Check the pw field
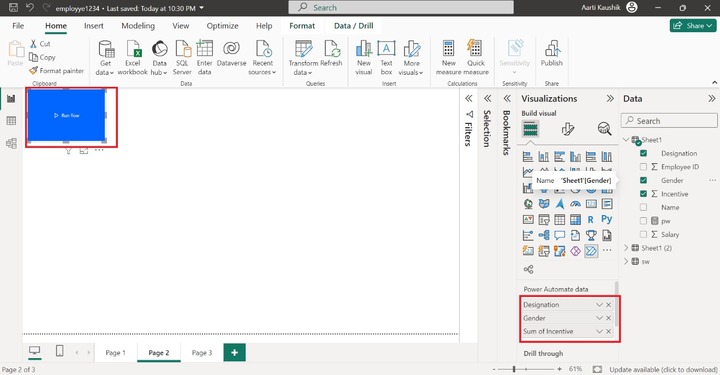This screenshot has height=375, width=720. (643, 221)
